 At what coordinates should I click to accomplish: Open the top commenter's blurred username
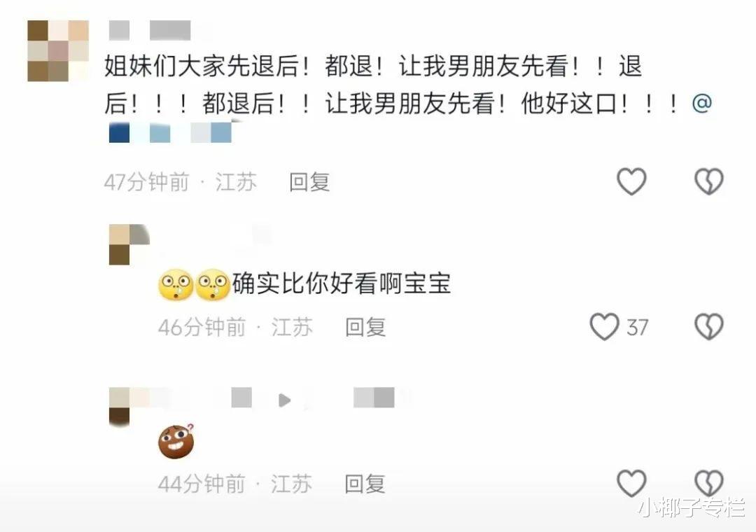(x=150, y=30)
